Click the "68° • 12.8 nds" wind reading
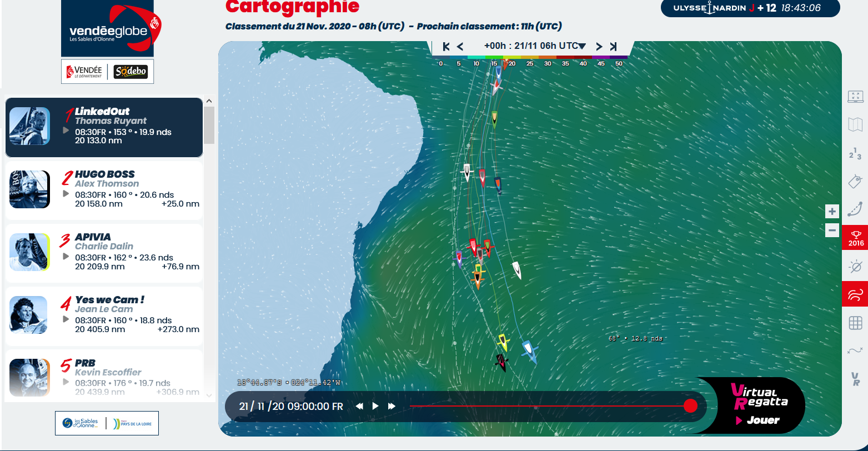Screen dimensions: 868x451 635,338
